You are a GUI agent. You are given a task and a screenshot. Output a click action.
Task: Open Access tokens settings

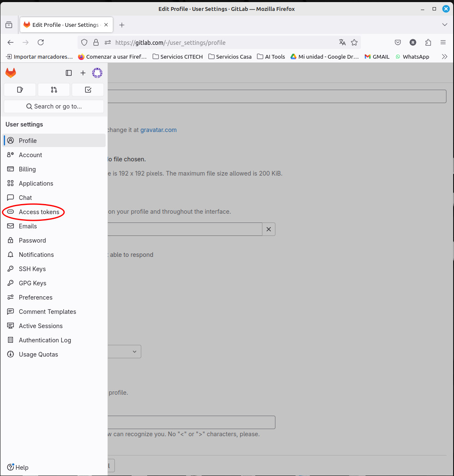tap(39, 212)
